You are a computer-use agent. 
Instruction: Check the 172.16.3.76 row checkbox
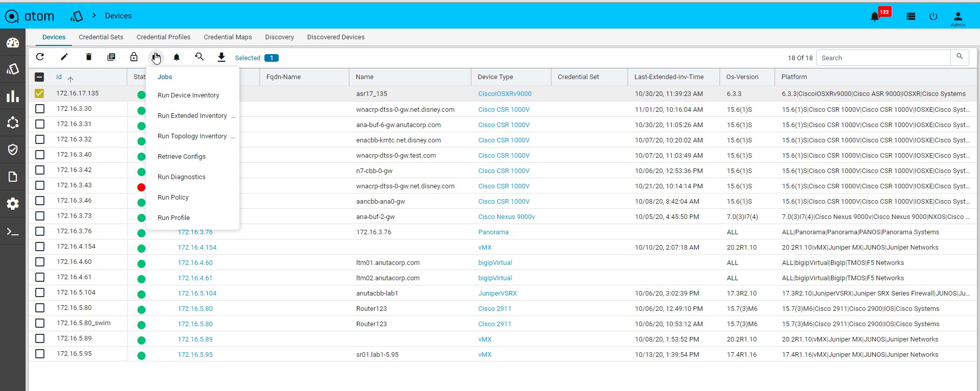pyautogui.click(x=40, y=231)
